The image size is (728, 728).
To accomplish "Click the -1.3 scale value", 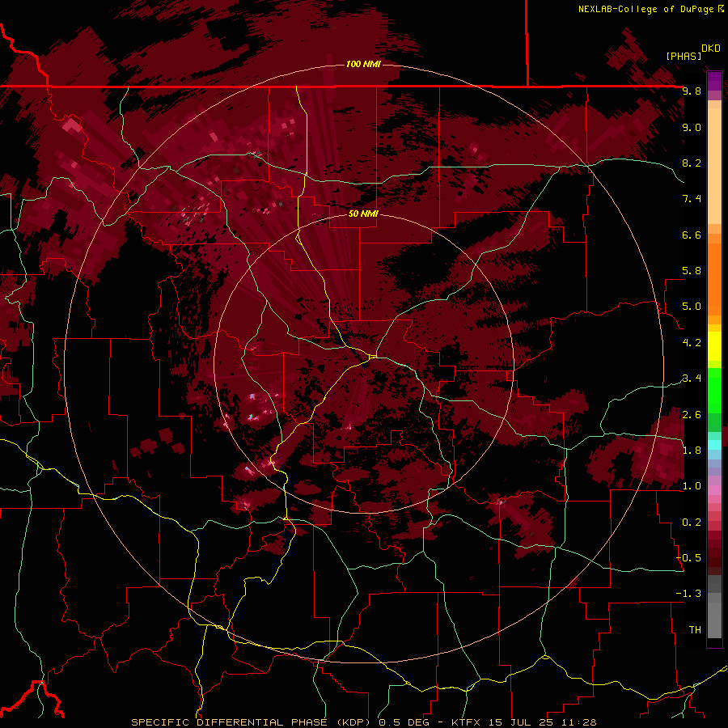I will click(688, 594).
